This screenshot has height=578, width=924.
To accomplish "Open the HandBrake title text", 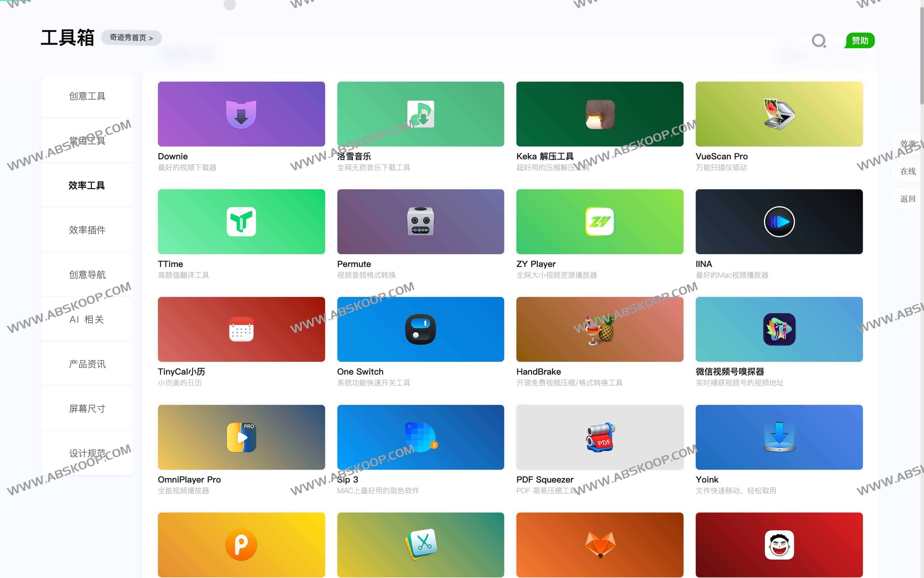I will pyautogui.click(x=539, y=372).
